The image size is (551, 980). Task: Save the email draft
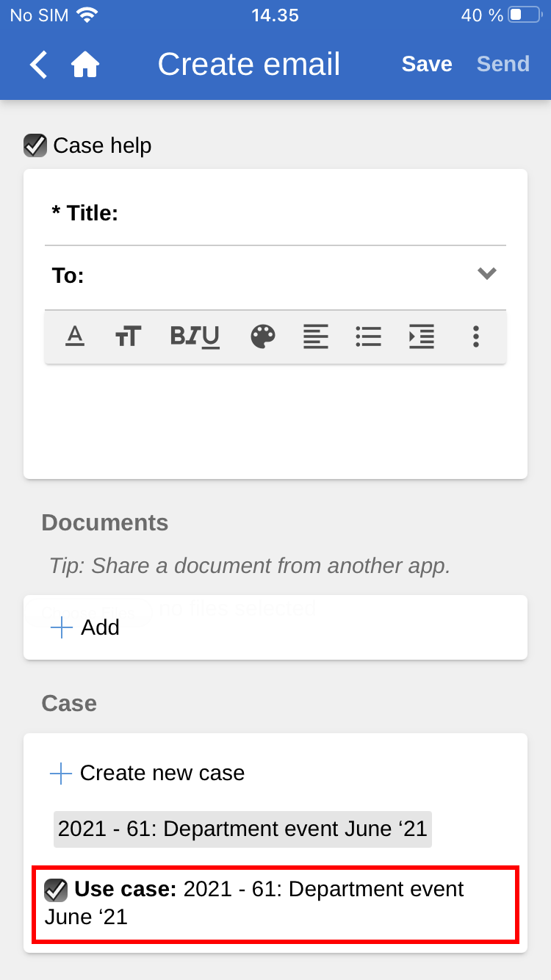click(x=426, y=65)
